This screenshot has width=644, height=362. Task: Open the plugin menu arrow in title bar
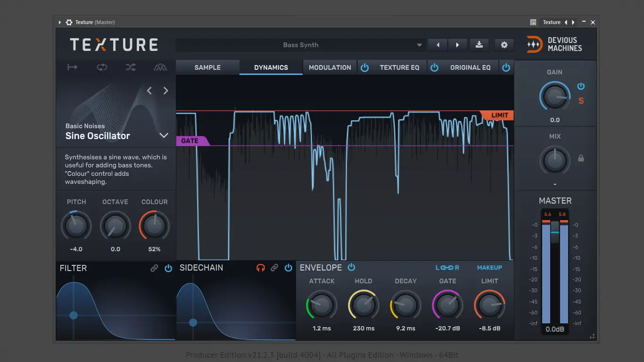point(60,22)
